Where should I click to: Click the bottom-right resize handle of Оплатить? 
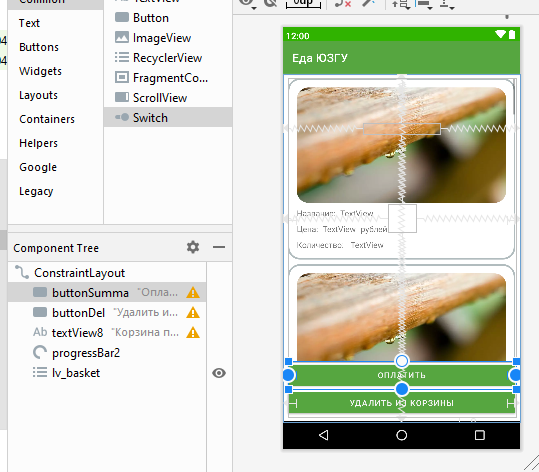coord(516,389)
